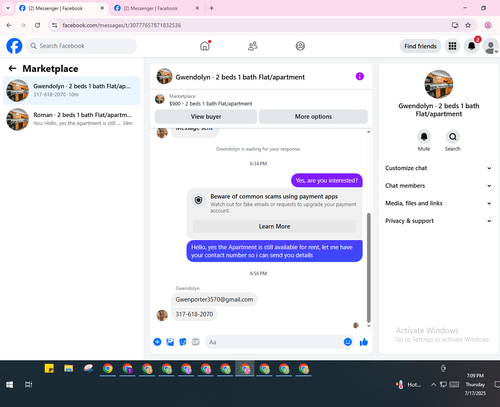Open the Home feed icon
This screenshot has width=500, height=407.
(x=205, y=46)
